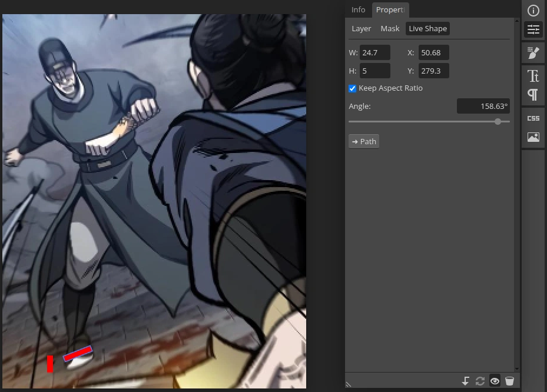Click the Angle value field 158.63°
This screenshot has width=547, height=392.
[x=483, y=106]
